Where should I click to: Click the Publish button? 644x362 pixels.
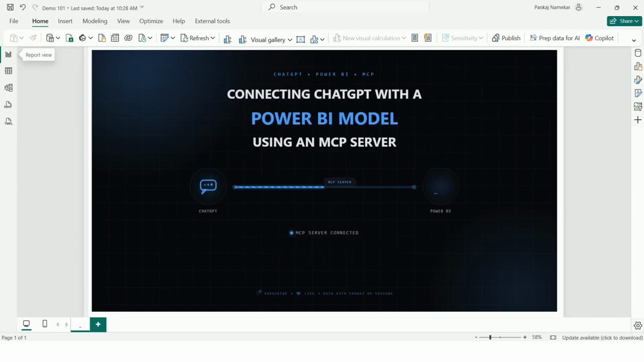pyautogui.click(x=506, y=38)
